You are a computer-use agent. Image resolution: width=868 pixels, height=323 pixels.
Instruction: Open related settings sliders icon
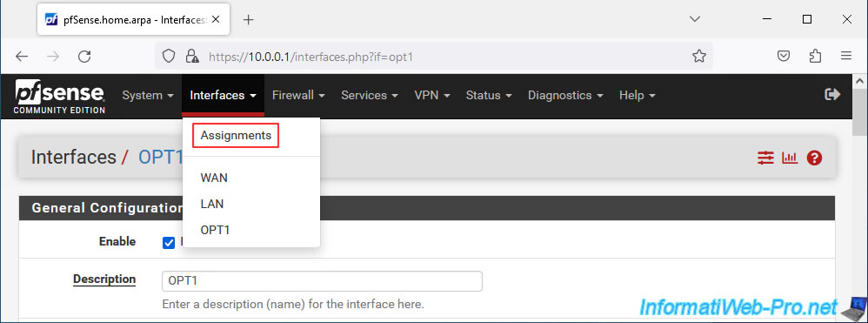(x=765, y=158)
